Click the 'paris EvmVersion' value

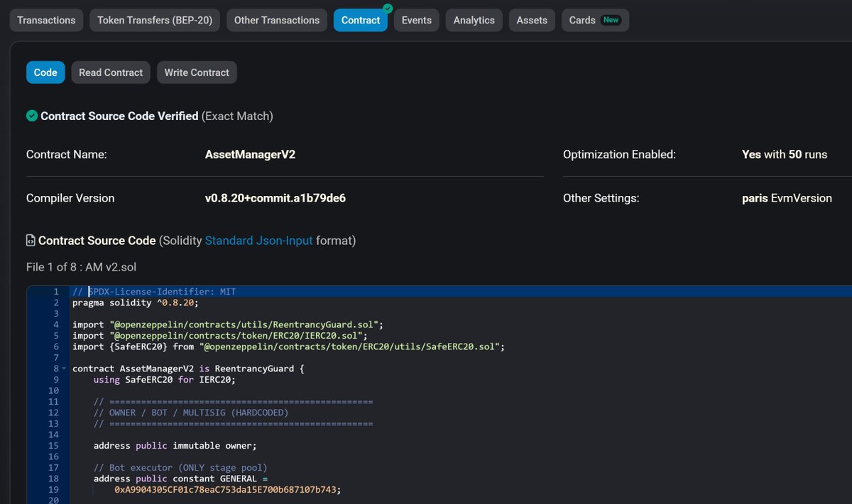point(787,198)
